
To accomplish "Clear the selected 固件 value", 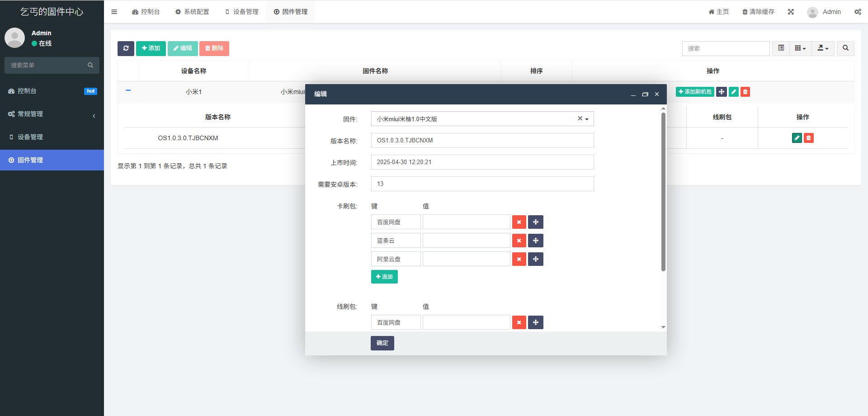I will [580, 118].
